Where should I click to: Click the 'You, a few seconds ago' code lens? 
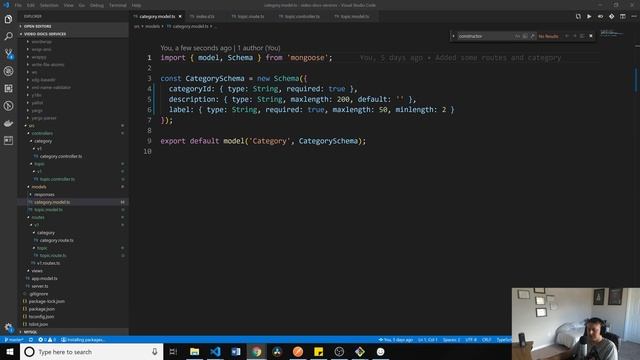[x=196, y=48]
